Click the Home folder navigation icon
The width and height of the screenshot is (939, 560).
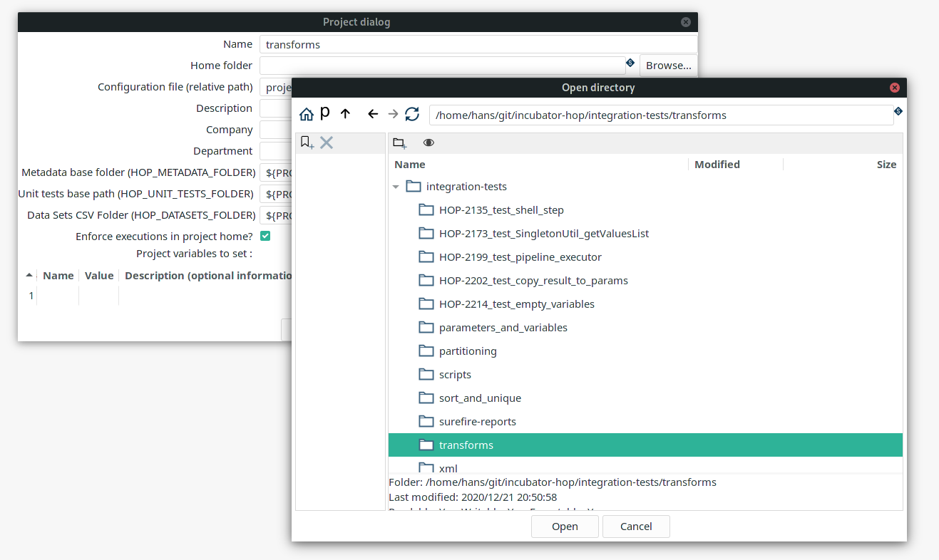[x=307, y=114]
